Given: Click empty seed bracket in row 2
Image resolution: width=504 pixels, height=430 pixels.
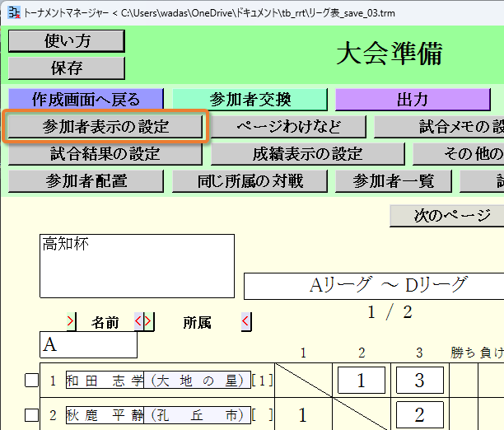Looking at the screenshot, I should click(x=262, y=415).
